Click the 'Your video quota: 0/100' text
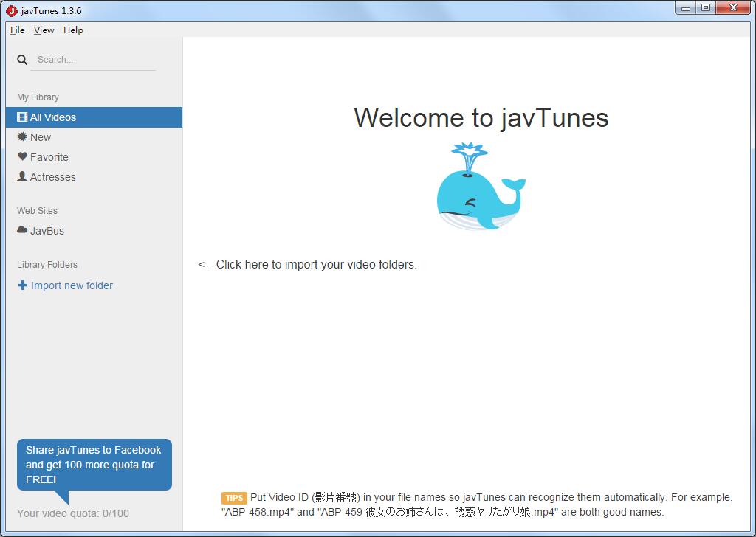The height and width of the screenshot is (537, 756). pyautogui.click(x=73, y=513)
